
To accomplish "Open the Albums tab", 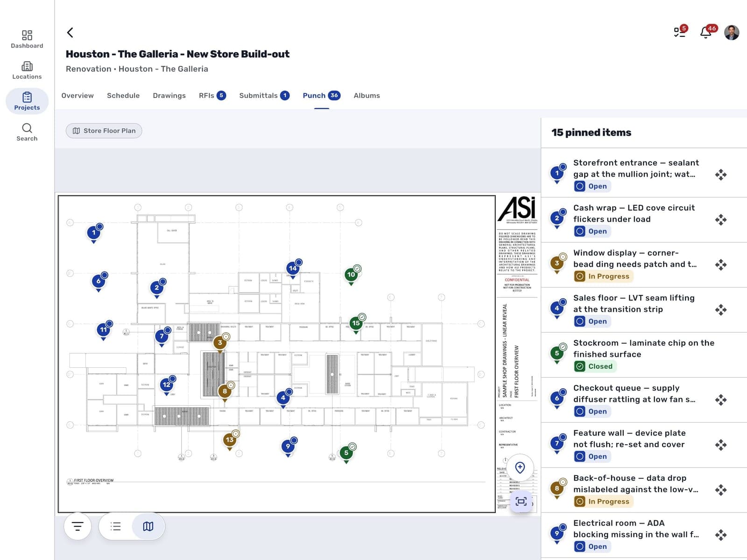I will point(367,96).
